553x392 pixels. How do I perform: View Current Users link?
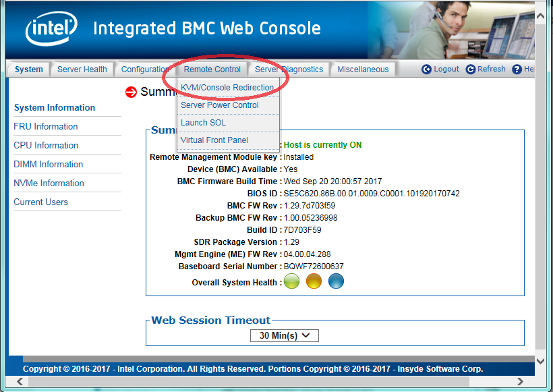tap(40, 202)
